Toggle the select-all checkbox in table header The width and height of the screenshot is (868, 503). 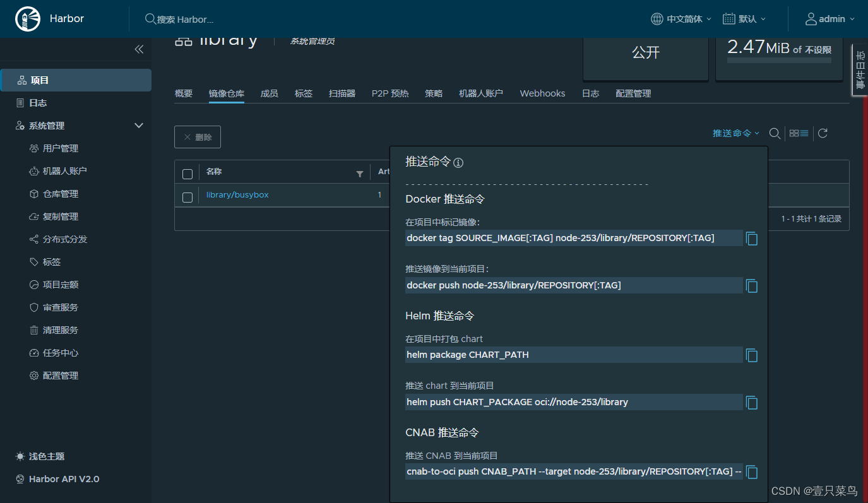coord(187,174)
